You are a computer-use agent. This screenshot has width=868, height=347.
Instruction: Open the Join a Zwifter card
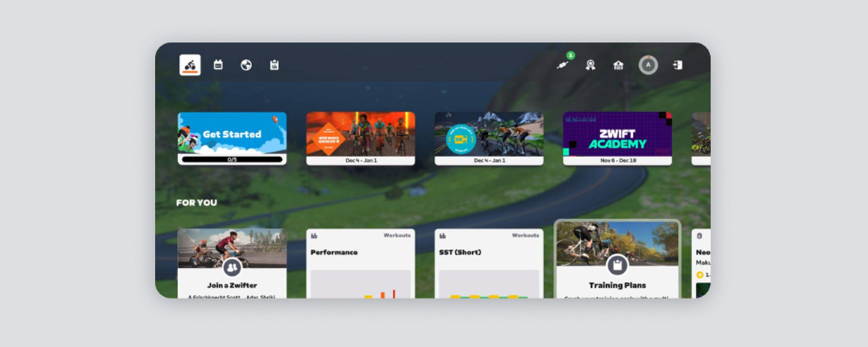point(232,263)
